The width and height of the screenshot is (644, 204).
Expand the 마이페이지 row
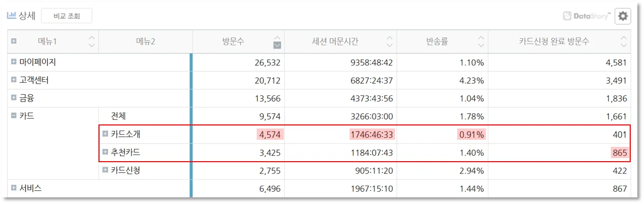[x=14, y=62]
